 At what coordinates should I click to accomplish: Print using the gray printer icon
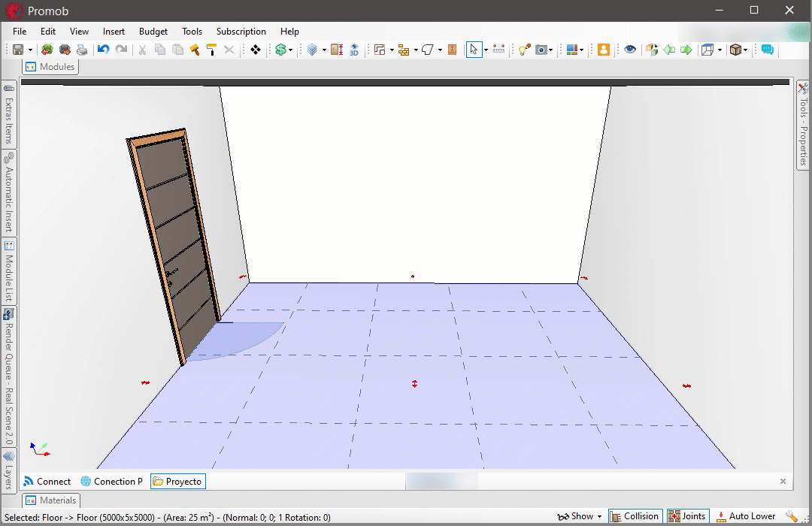point(82,50)
